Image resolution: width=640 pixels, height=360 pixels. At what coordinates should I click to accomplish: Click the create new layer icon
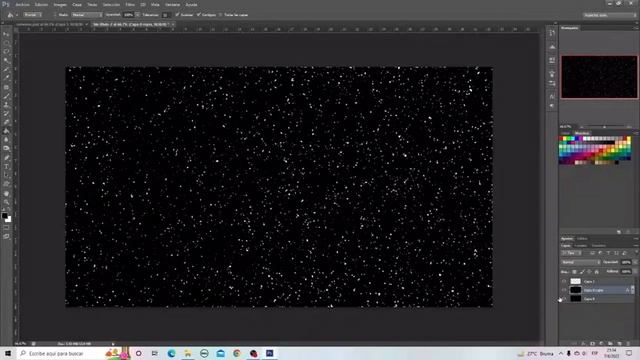pos(619,344)
